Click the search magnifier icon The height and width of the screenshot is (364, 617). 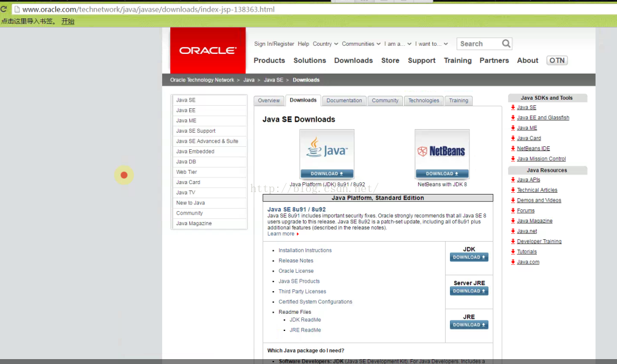point(506,43)
